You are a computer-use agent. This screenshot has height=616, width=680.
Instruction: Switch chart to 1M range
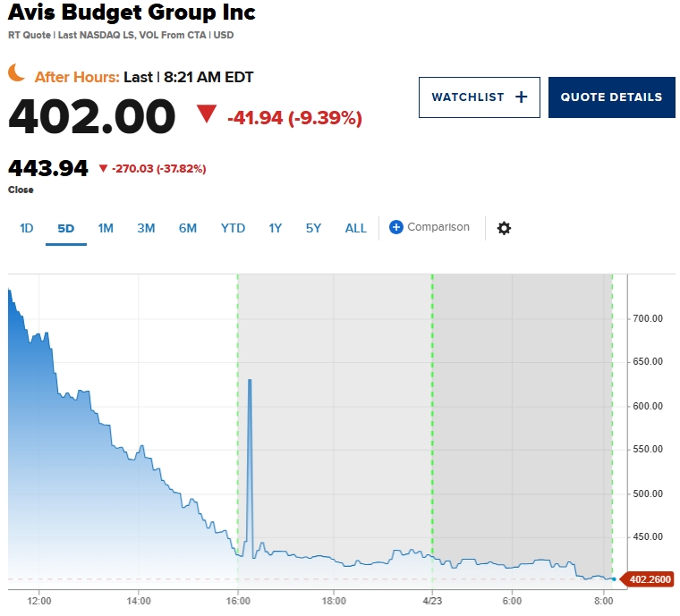coord(106,228)
